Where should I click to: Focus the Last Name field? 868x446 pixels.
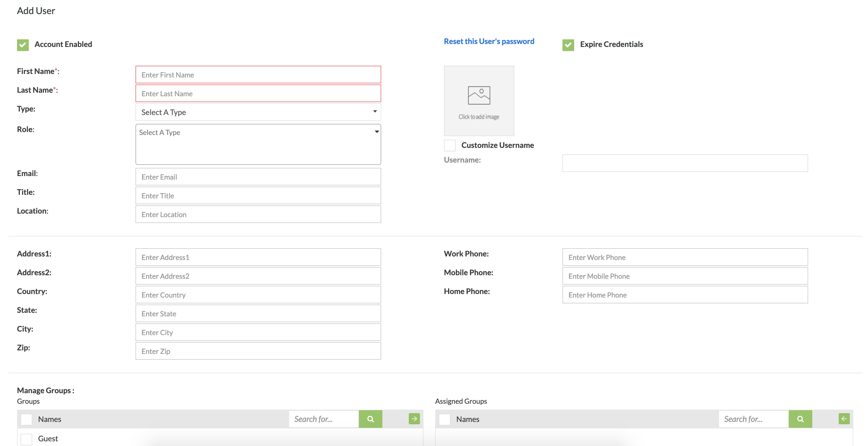(258, 93)
